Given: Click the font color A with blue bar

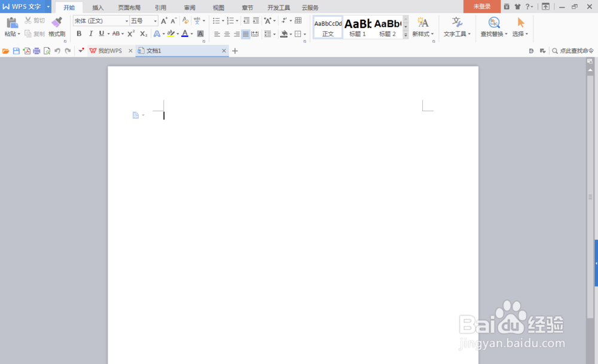Looking at the screenshot, I should (x=185, y=33).
